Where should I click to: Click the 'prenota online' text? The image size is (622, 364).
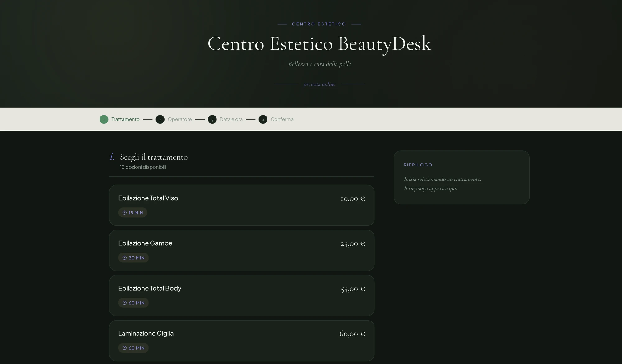pyautogui.click(x=319, y=84)
